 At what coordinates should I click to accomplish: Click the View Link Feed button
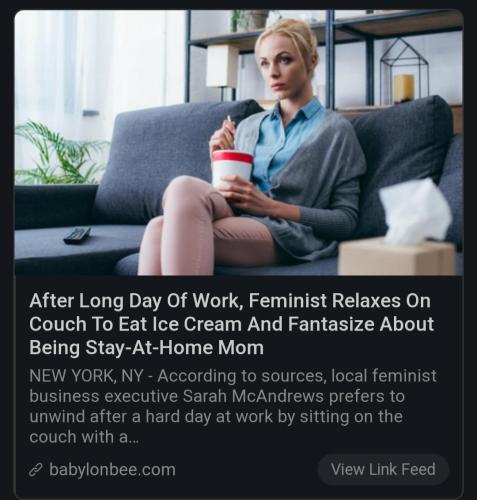click(x=383, y=469)
